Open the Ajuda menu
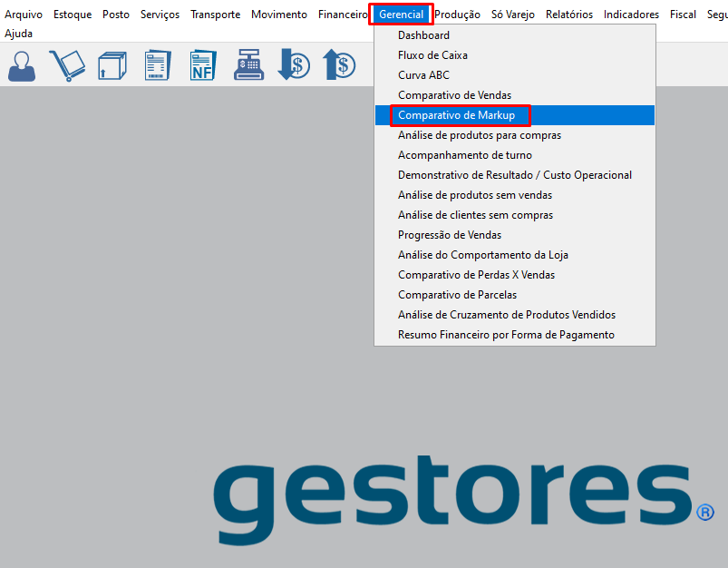This screenshot has height=568, width=728. tap(18, 33)
